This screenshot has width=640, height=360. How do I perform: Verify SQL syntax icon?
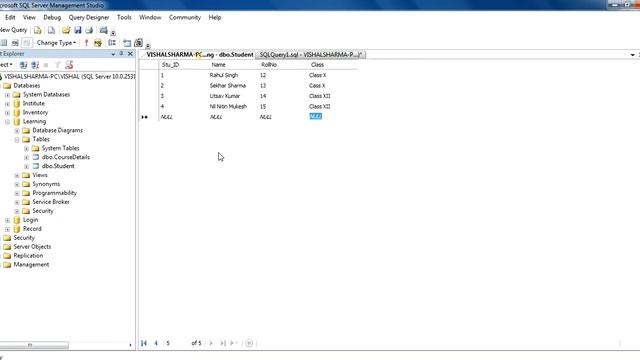[x=98, y=42]
